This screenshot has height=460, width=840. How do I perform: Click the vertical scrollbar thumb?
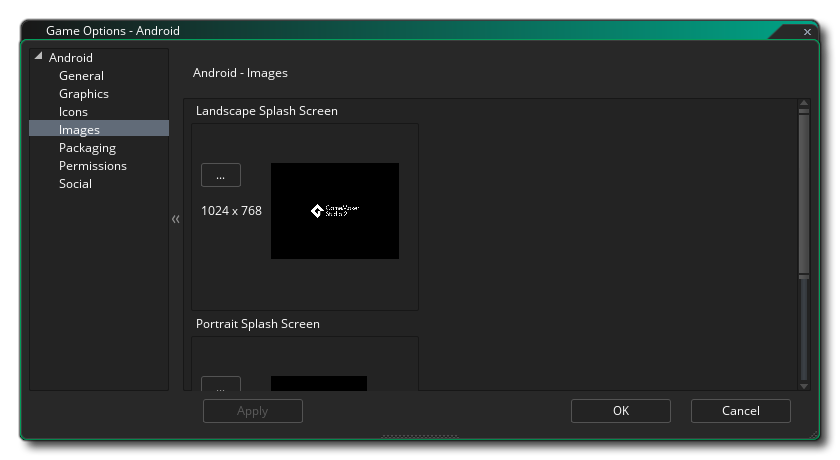point(804,194)
